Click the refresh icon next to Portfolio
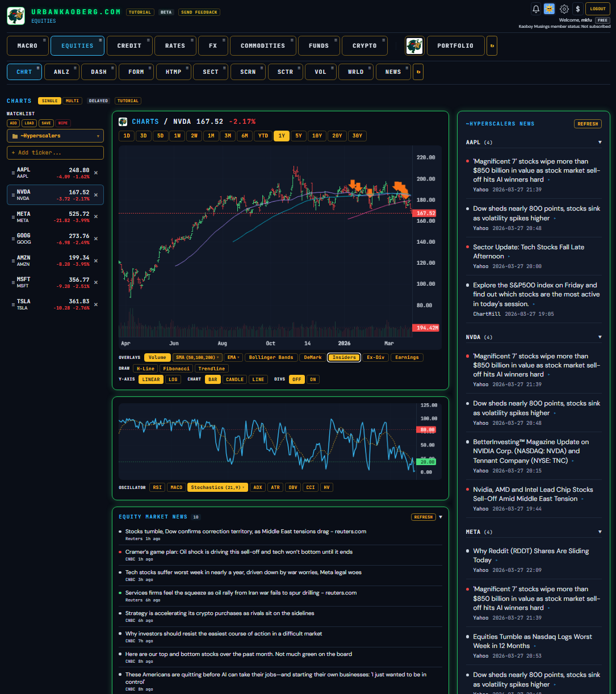The image size is (616, 694). (492, 45)
